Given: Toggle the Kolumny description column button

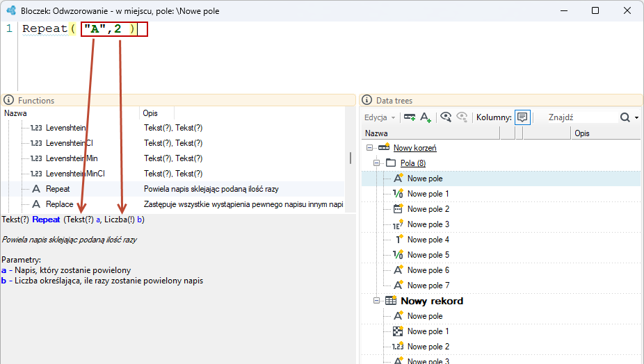Looking at the screenshot, I should pyautogui.click(x=522, y=117).
